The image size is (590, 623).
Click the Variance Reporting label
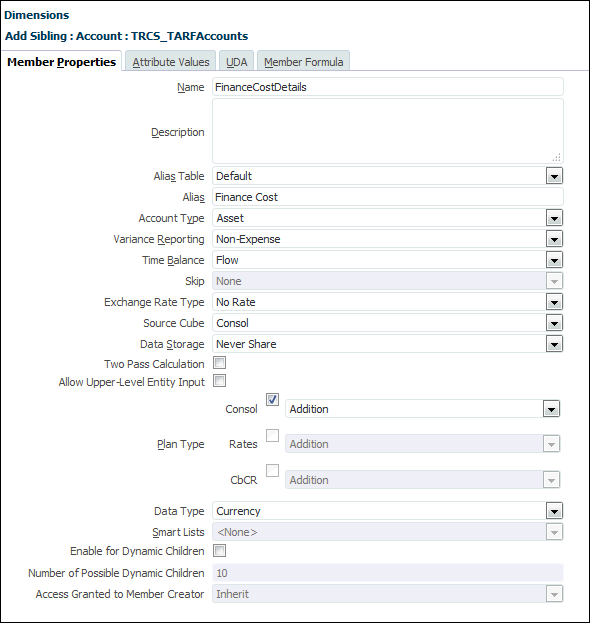click(x=159, y=239)
